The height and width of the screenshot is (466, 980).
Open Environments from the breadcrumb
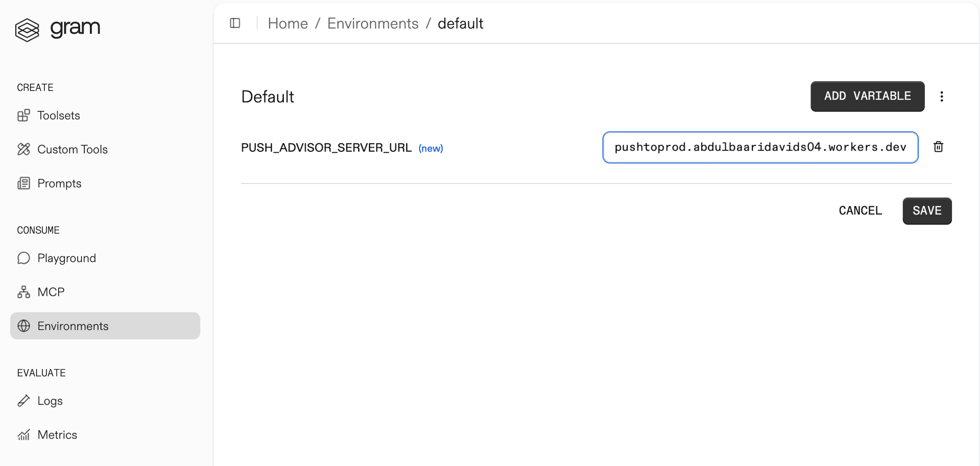click(x=373, y=23)
